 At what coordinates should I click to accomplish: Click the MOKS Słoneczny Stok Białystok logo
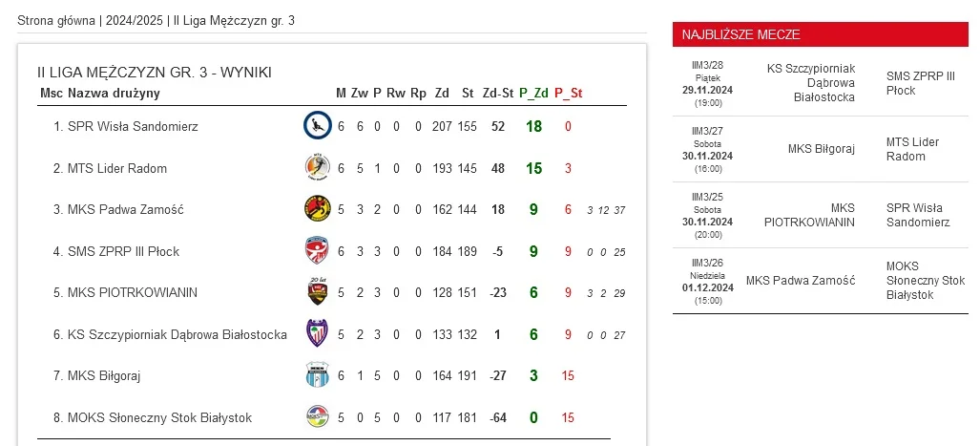(x=317, y=416)
